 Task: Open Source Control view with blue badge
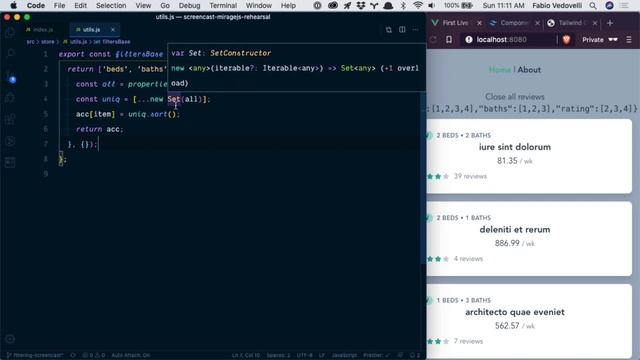pos(10,77)
